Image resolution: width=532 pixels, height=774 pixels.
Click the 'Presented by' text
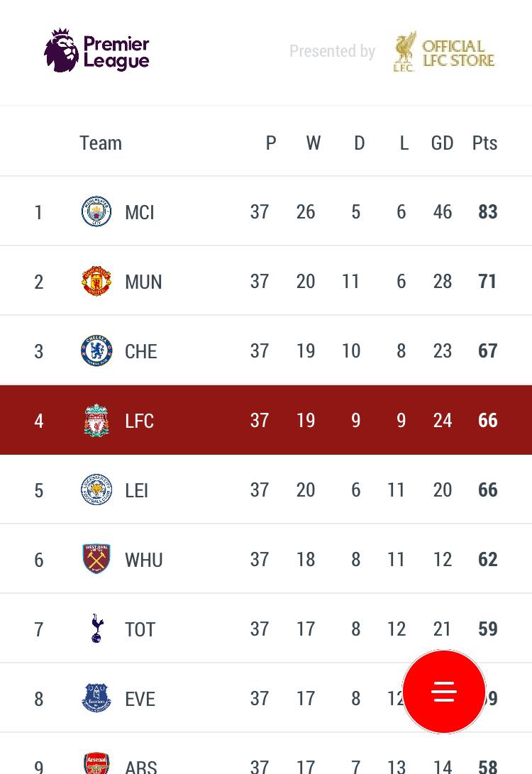point(332,51)
